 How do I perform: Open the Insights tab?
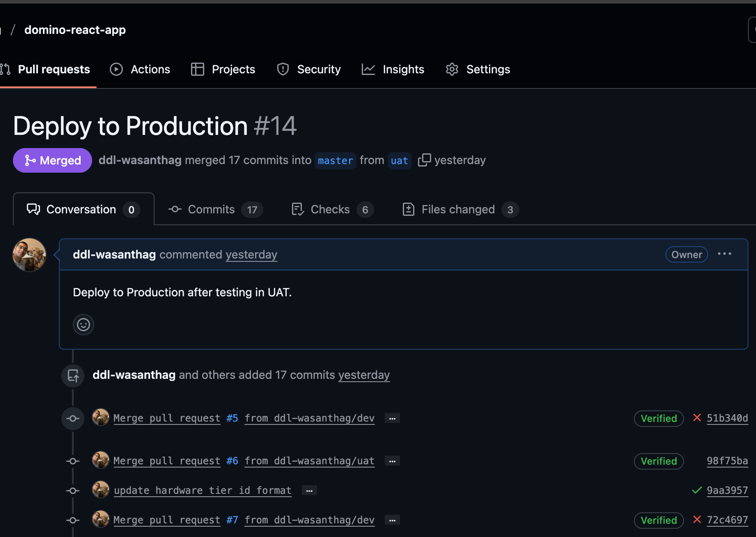(393, 69)
